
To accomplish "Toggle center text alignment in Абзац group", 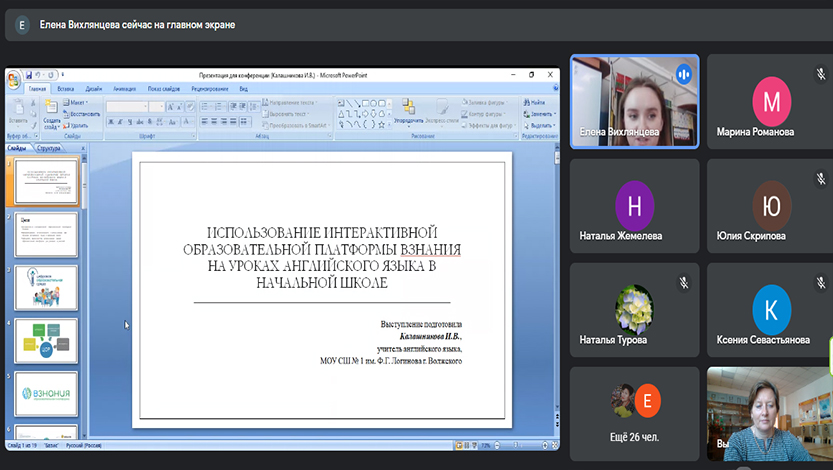I will tap(213, 121).
